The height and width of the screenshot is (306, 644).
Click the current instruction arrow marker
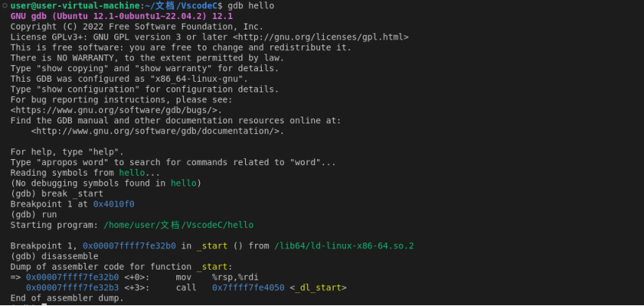point(15,277)
